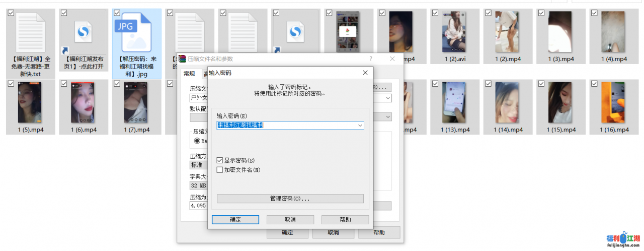
Task: Click the 【福利江湖发布页1】 shortcut icon
Action: point(83,32)
